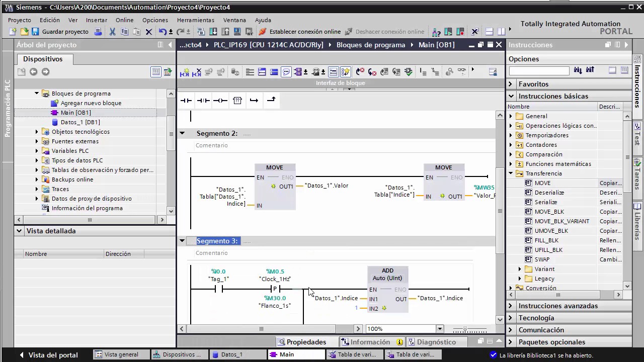
Task: Expand the Favoritos section
Action: pyautogui.click(x=511, y=84)
